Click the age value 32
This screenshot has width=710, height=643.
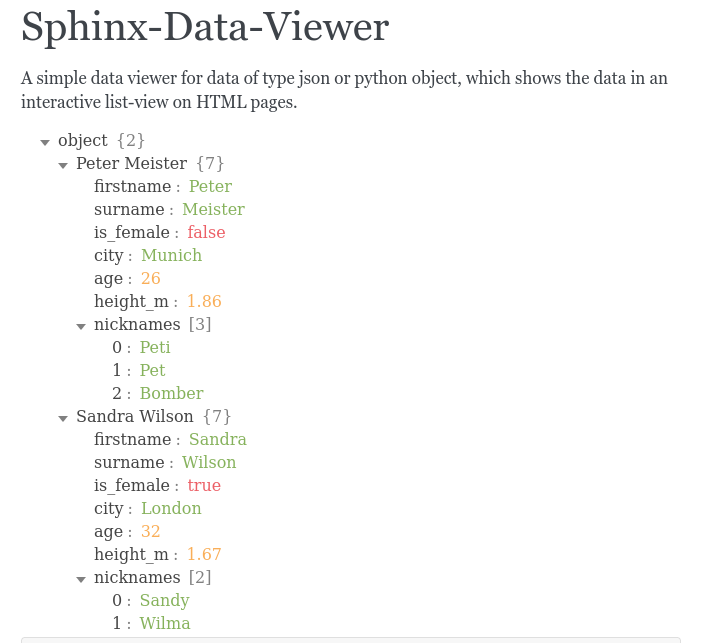tap(150, 531)
